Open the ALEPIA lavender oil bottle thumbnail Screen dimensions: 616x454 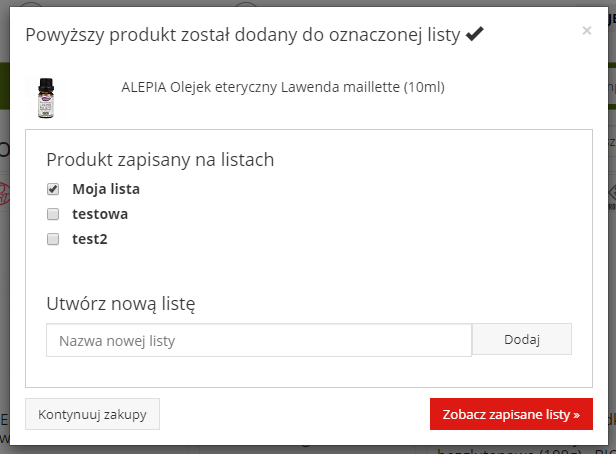point(46,98)
